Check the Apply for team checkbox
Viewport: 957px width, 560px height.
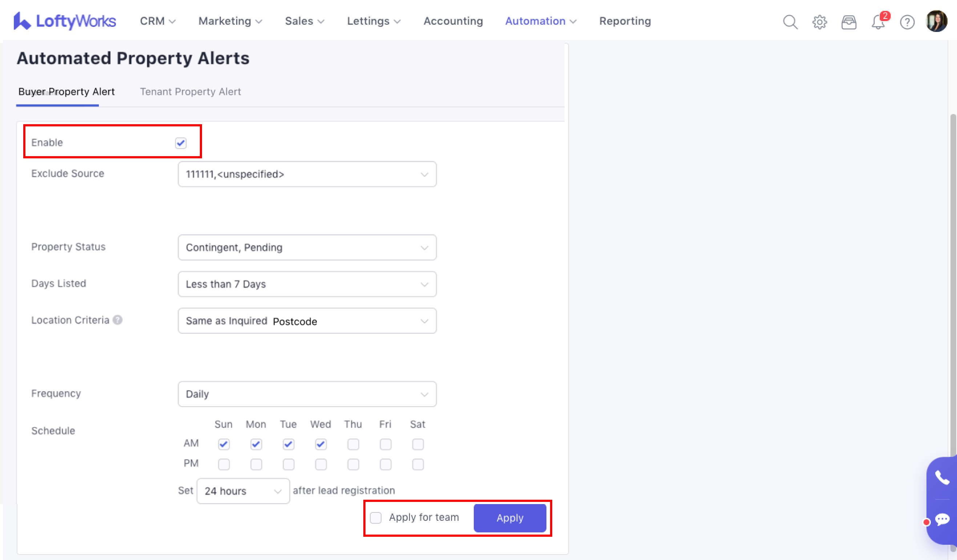(376, 518)
